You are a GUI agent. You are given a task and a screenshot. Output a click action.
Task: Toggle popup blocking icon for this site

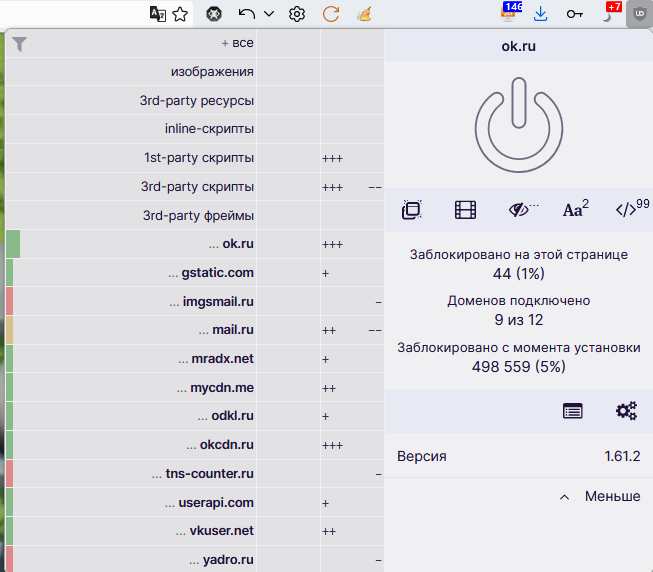(411, 209)
